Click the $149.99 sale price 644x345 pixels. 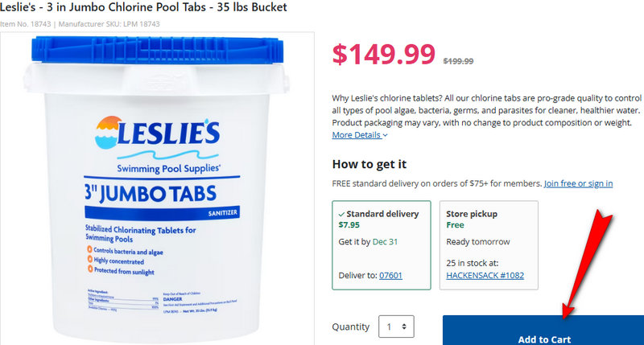[x=384, y=54]
